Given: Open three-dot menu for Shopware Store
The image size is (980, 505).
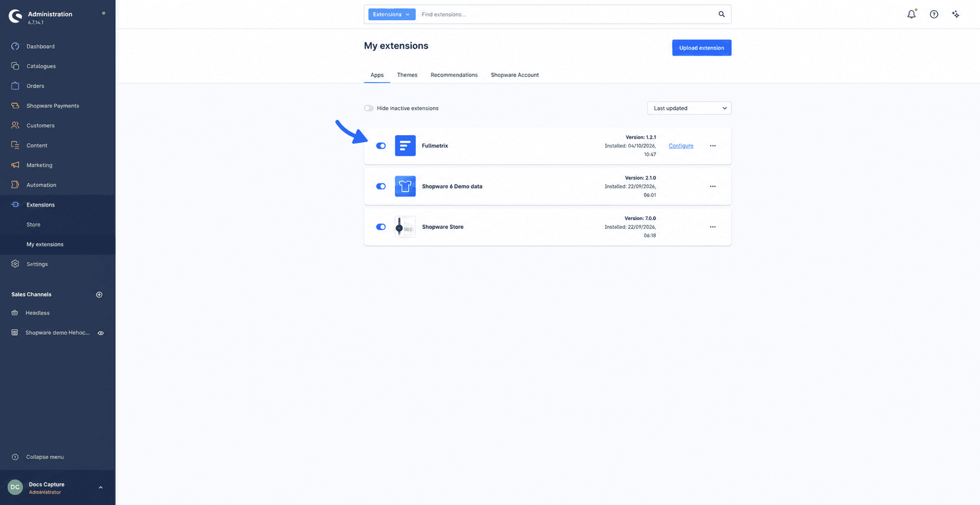Looking at the screenshot, I should (712, 227).
